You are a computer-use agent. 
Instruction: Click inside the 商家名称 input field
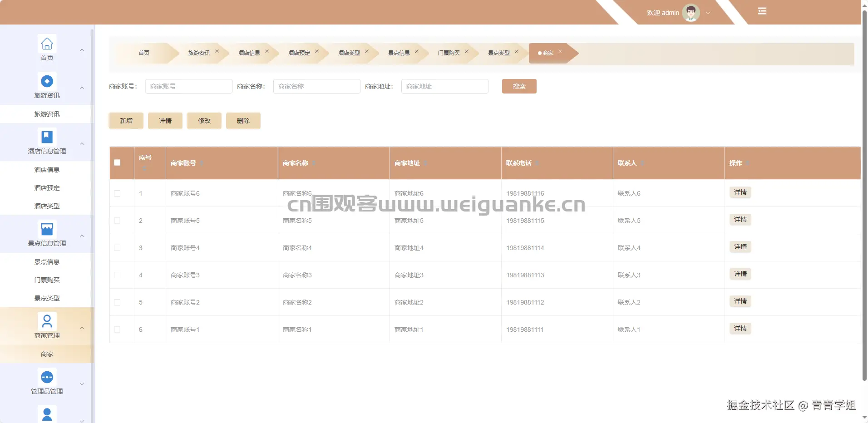316,86
